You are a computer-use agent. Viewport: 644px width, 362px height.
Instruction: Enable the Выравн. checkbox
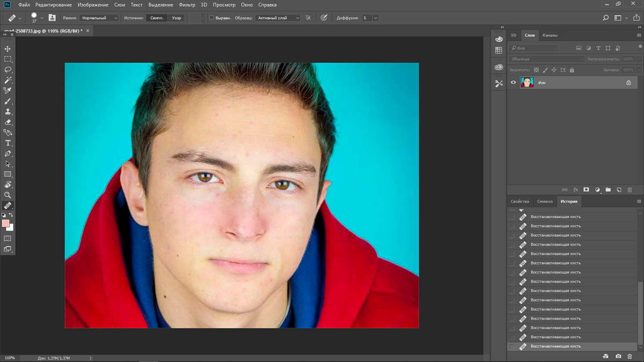click(211, 18)
